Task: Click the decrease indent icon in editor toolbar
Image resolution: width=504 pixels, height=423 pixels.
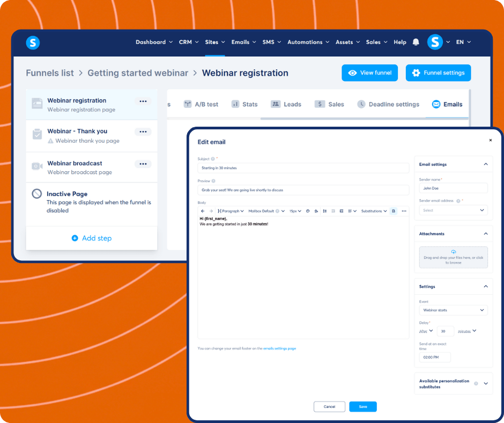Action: [333, 211]
